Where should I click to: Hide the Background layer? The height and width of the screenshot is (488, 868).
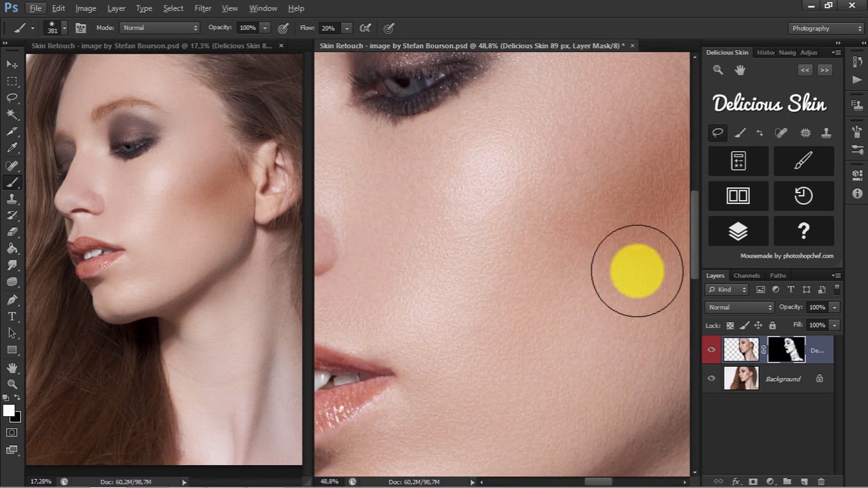(x=711, y=378)
